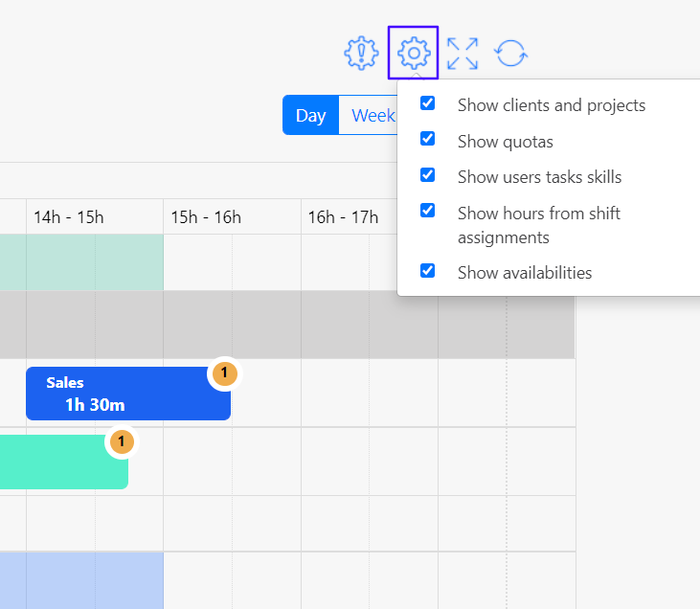The height and width of the screenshot is (609, 700).
Task: Click the orange badge on green task
Action: [121, 441]
